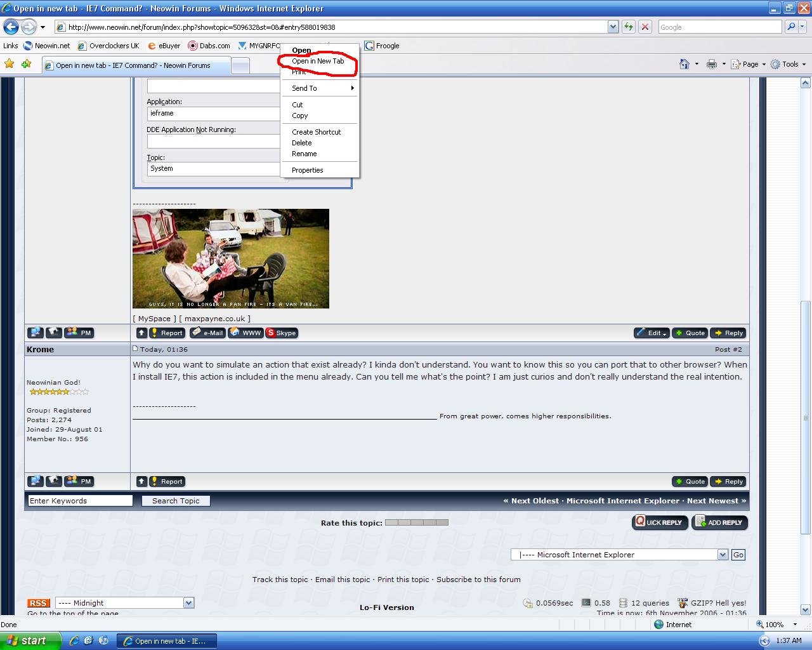
Task: Refresh the page with the green arrows icon
Action: point(628,27)
